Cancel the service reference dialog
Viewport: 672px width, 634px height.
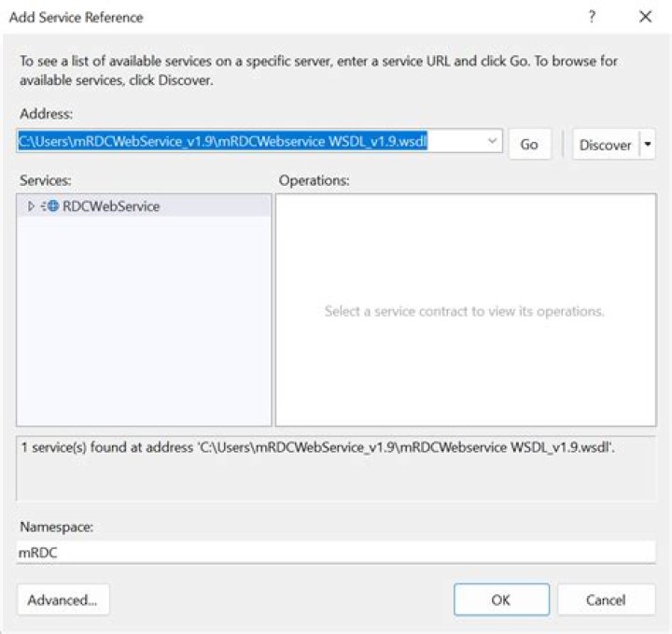(x=606, y=599)
